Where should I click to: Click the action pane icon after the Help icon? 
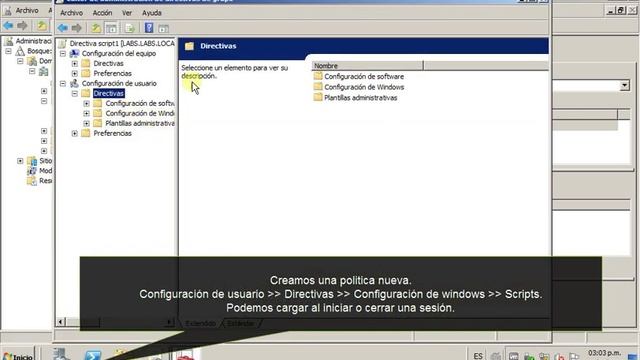(164, 28)
